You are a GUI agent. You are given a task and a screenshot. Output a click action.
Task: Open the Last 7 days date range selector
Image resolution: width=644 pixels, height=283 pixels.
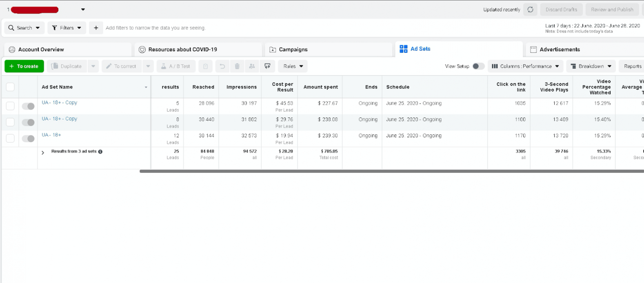(593, 28)
